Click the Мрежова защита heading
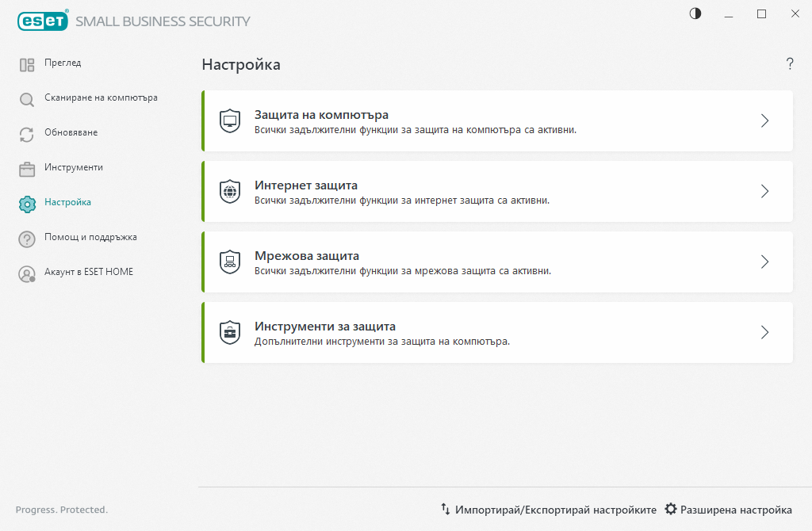This screenshot has height=531, width=812. pyautogui.click(x=307, y=256)
